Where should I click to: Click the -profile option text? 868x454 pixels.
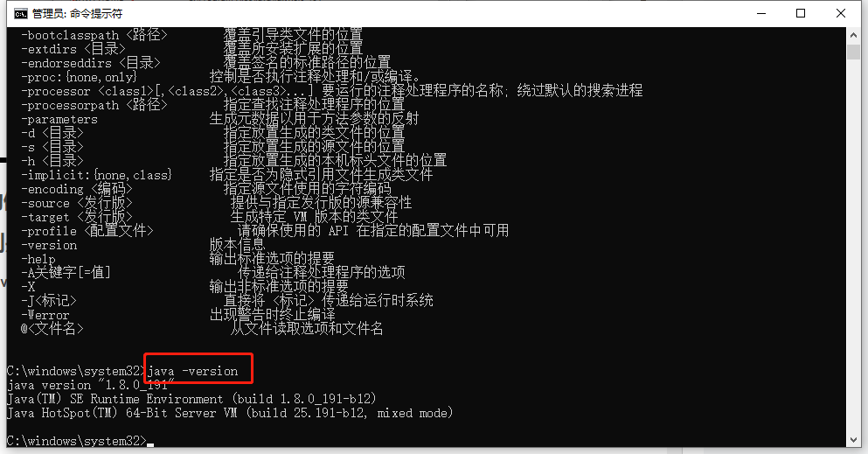click(x=49, y=232)
